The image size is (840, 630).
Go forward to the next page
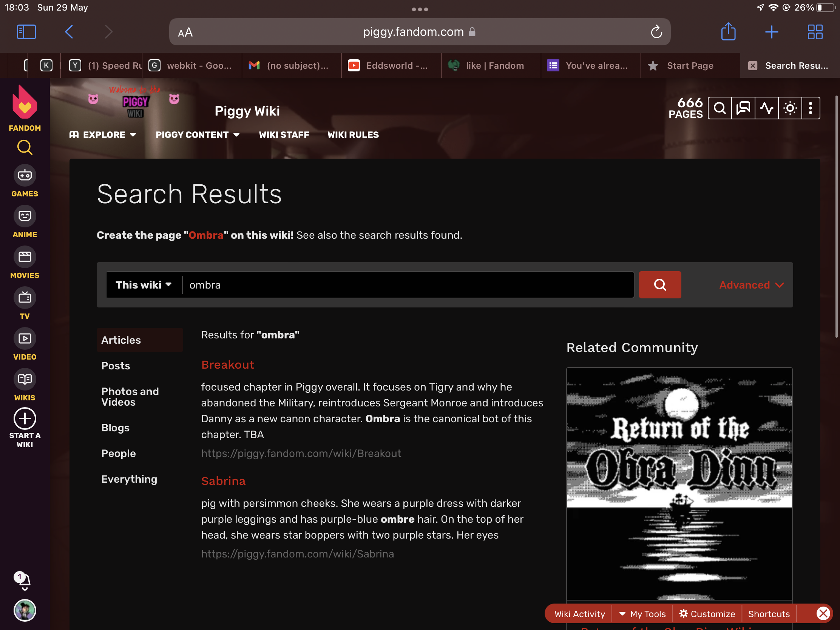(109, 32)
